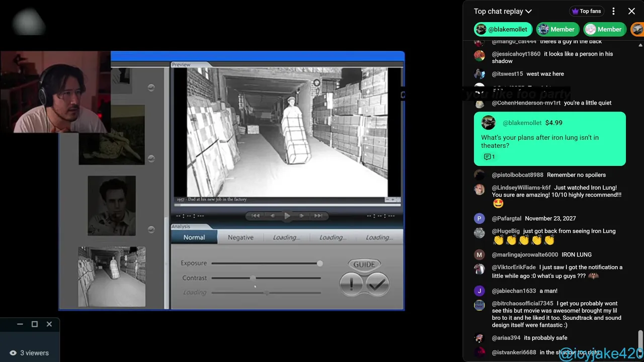Click the avatar of @Pafargtal
Screen dimensions: 644x362
tap(479, 219)
